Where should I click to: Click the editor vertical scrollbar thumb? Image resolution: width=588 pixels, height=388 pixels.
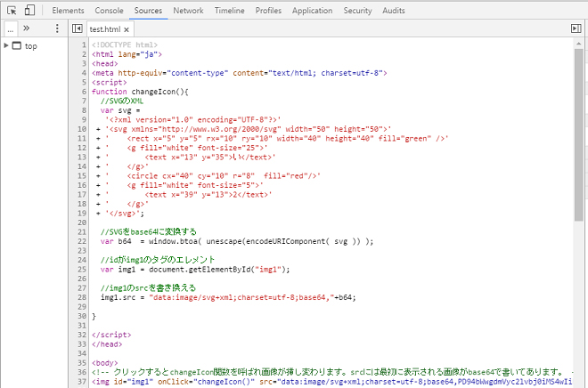tap(578, 135)
